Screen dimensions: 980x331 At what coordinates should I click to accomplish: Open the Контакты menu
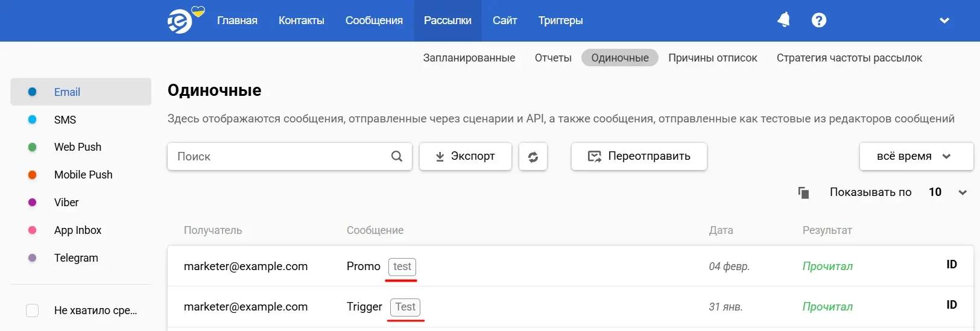(302, 20)
